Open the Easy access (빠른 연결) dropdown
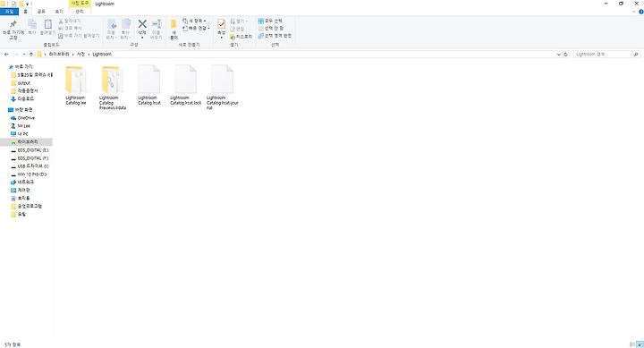This screenshot has width=644, height=348. [196, 29]
